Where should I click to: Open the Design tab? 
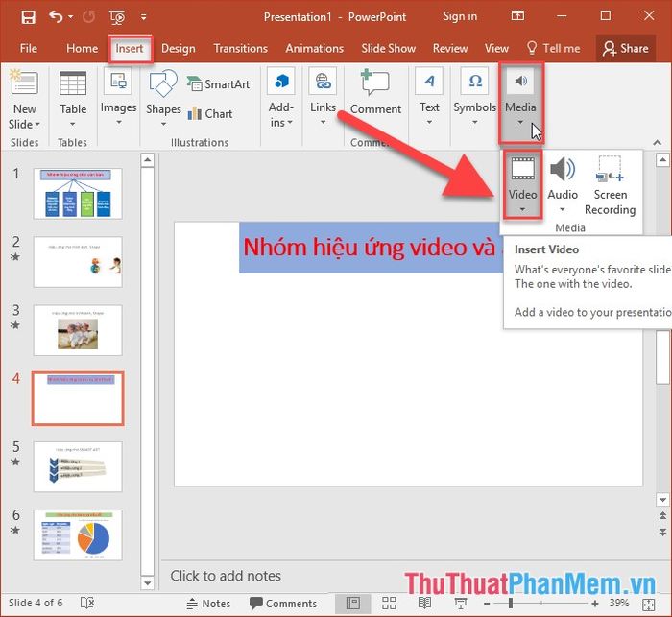tap(179, 48)
